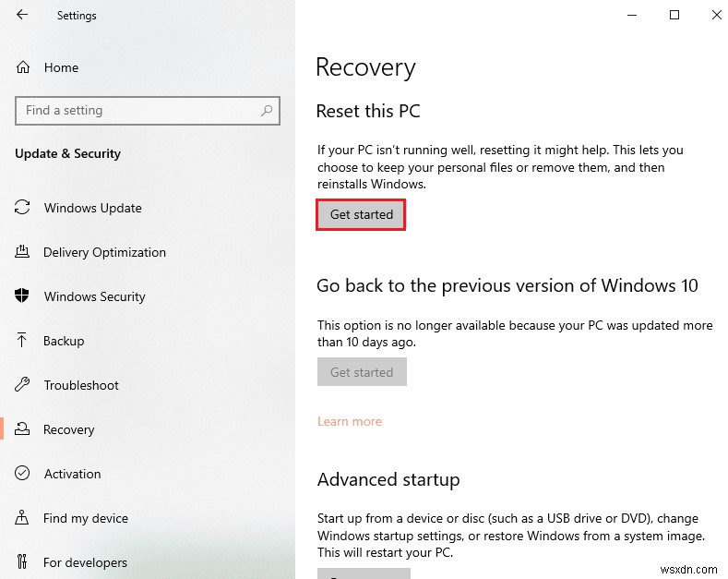Screen dimensions: 728x579
Task: Click the For developers icon
Action: pos(22,562)
